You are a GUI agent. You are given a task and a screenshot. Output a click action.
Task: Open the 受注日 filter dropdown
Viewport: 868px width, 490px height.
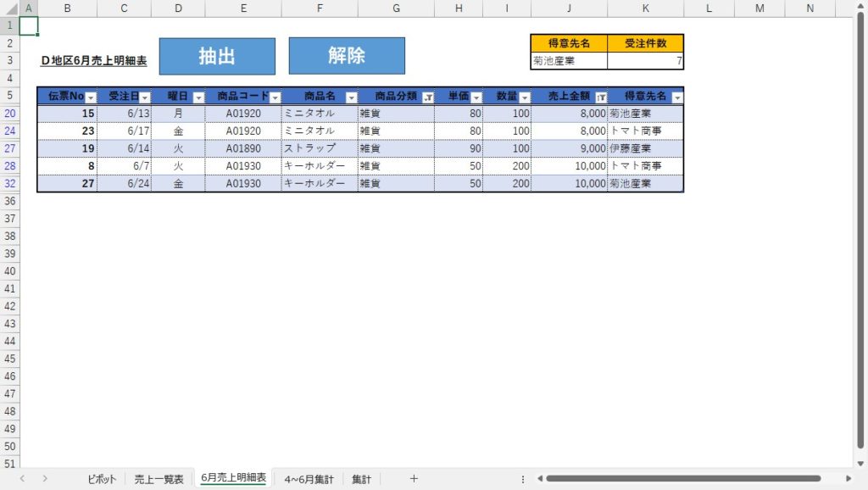tap(145, 97)
